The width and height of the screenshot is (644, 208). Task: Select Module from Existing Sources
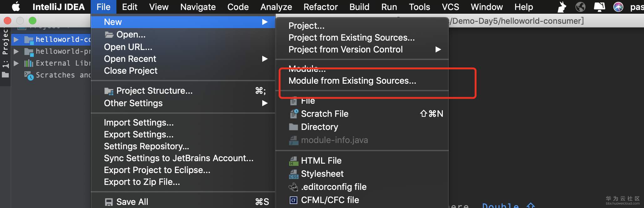click(352, 81)
